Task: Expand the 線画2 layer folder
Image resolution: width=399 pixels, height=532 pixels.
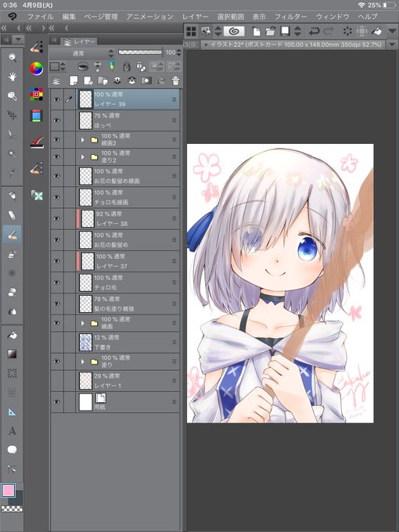Action: click(82, 139)
